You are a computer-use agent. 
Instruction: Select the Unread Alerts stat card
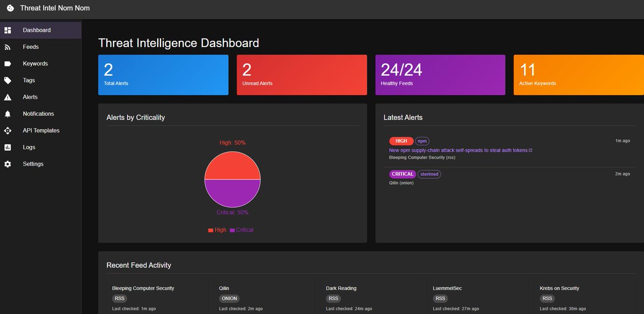click(302, 75)
